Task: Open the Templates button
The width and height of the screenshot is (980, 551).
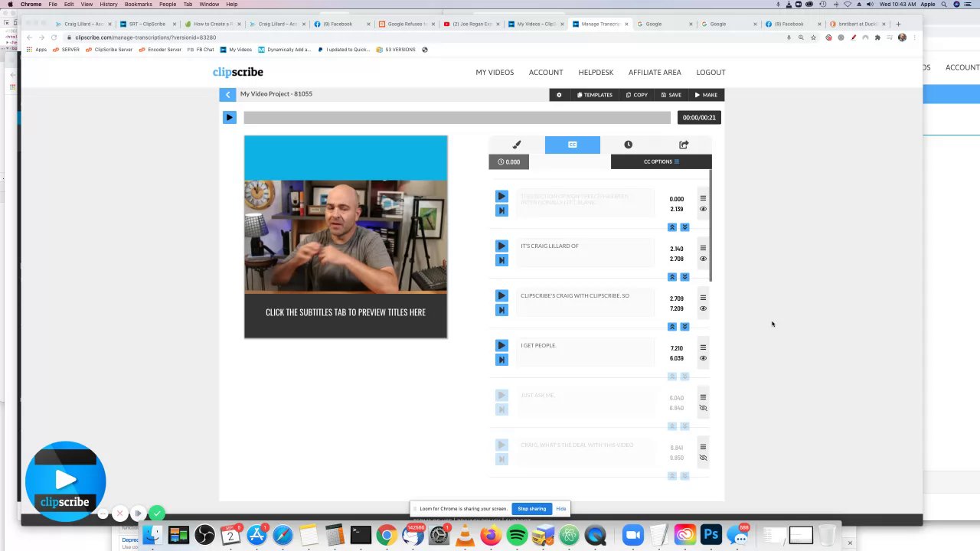Action: pos(594,95)
